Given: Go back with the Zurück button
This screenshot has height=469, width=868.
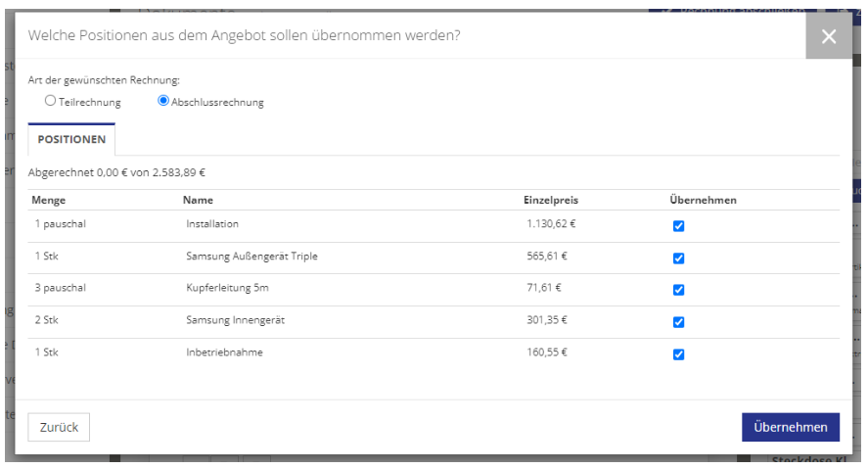Looking at the screenshot, I should point(59,427).
